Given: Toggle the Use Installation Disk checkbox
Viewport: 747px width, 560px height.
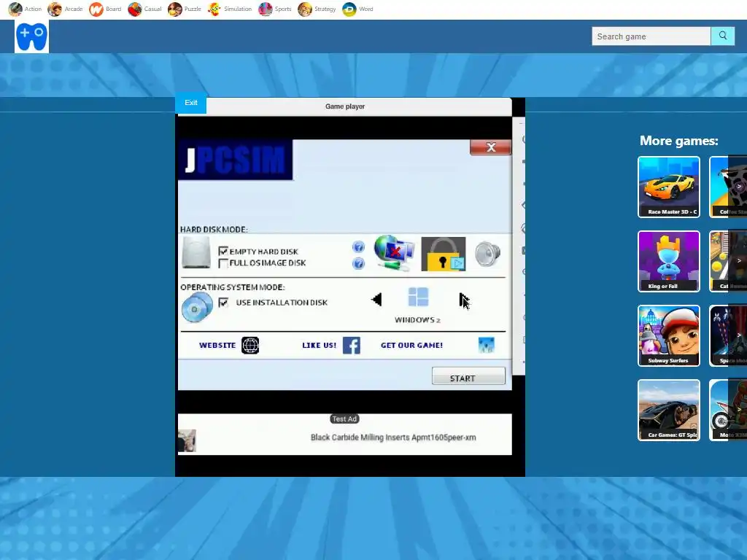Looking at the screenshot, I should coord(223,303).
